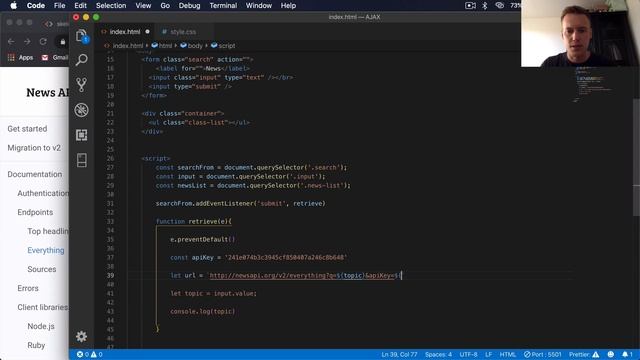Open the Edit menu
Screen dimensions: 640x360
(x=80, y=6)
